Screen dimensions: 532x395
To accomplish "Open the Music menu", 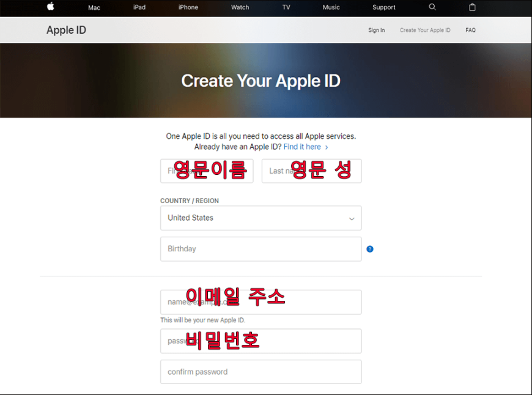I will (x=331, y=7).
